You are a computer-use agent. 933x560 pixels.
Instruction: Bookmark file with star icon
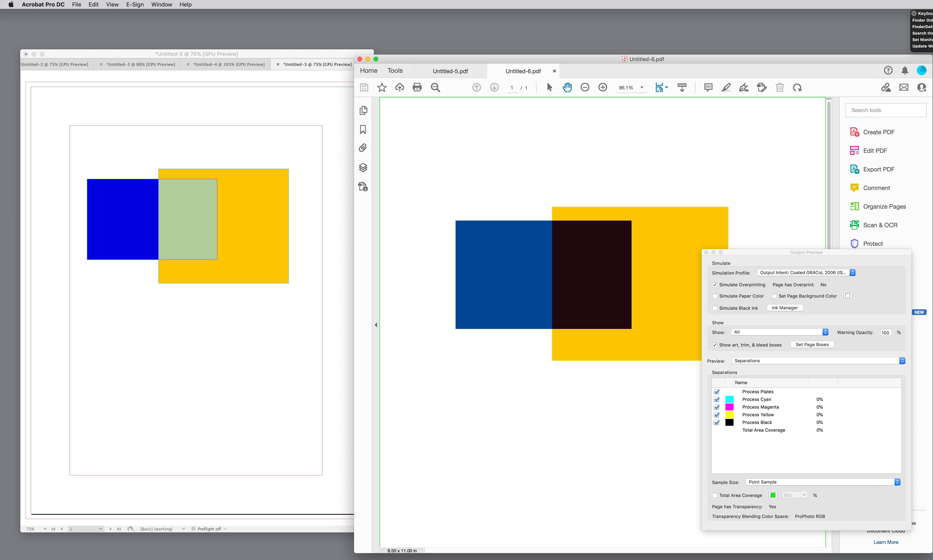tap(382, 88)
